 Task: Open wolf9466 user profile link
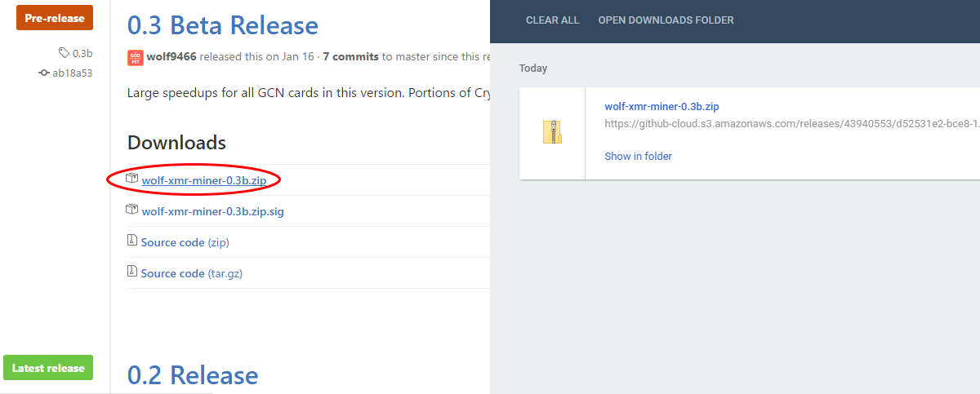pos(171,57)
